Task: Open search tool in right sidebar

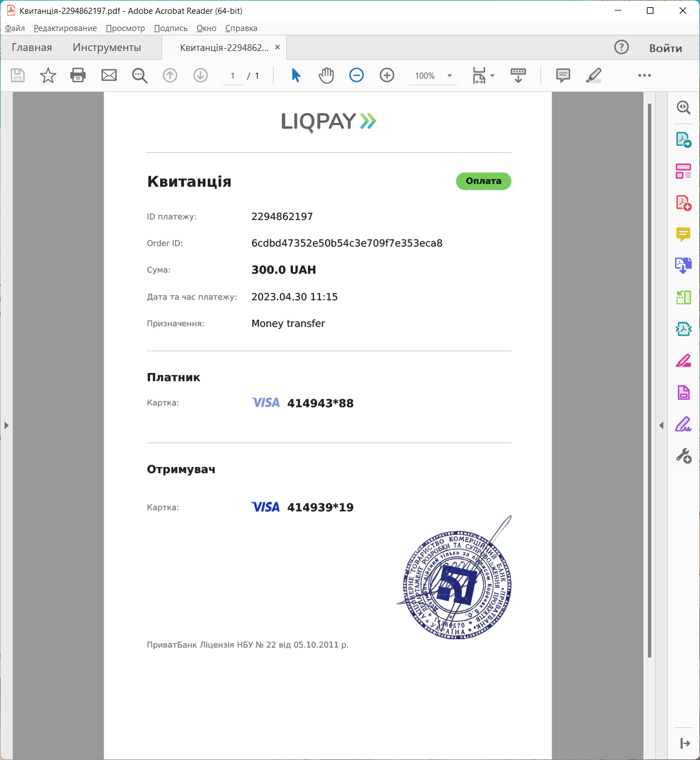Action: [683, 107]
